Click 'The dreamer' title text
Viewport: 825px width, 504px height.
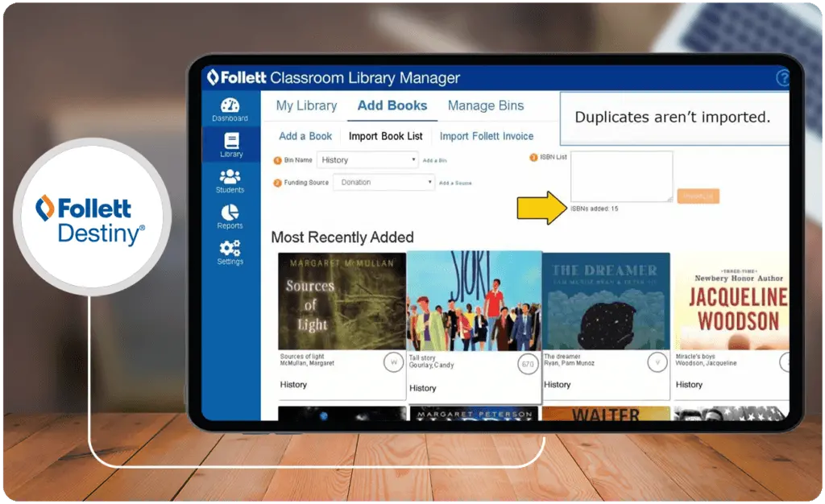pos(562,357)
